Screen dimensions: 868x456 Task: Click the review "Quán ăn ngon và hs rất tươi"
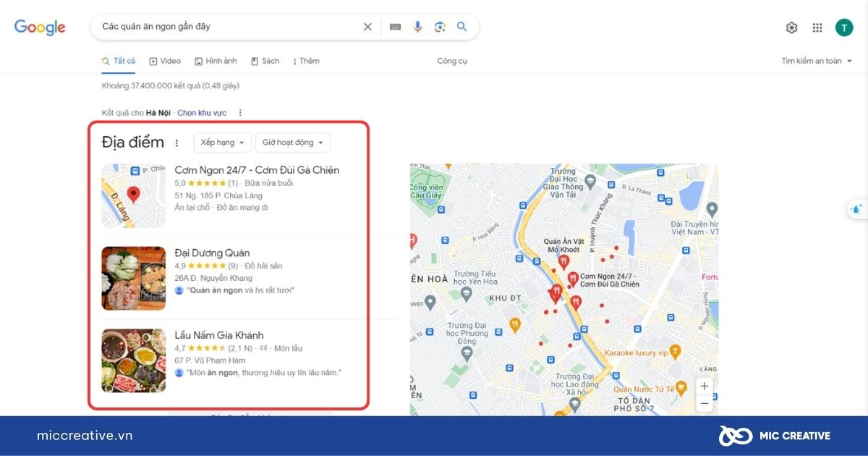tap(240, 290)
